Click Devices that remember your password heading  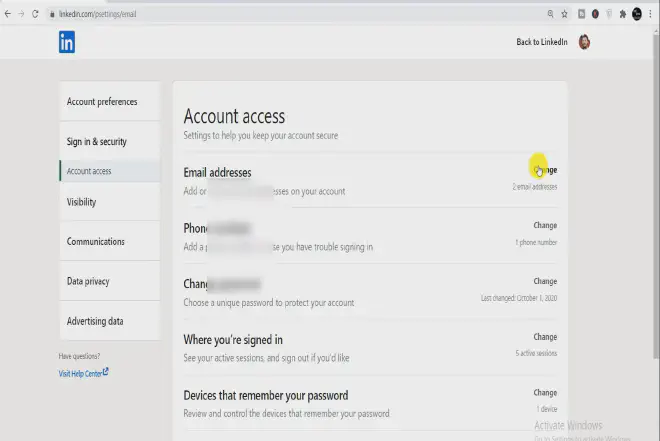pyautogui.click(x=266, y=396)
